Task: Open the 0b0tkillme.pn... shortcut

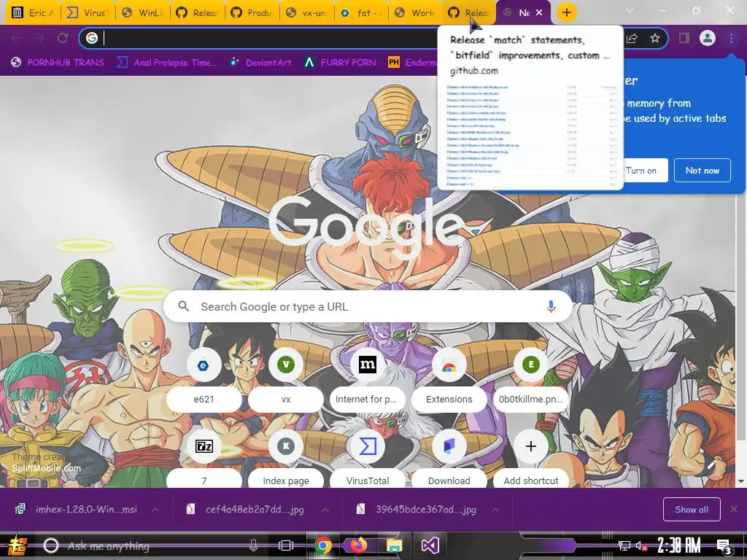Action: point(531,381)
